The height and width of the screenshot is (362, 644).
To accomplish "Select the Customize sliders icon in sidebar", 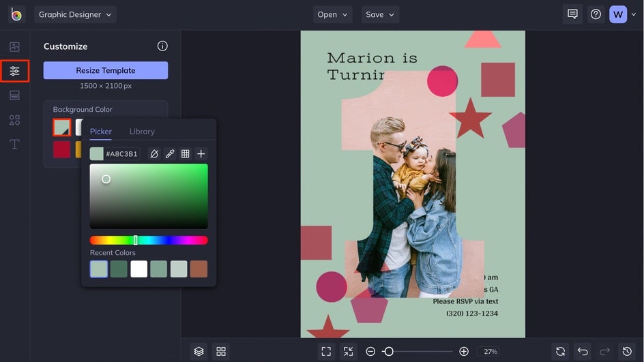I will pyautogui.click(x=14, y=71).
